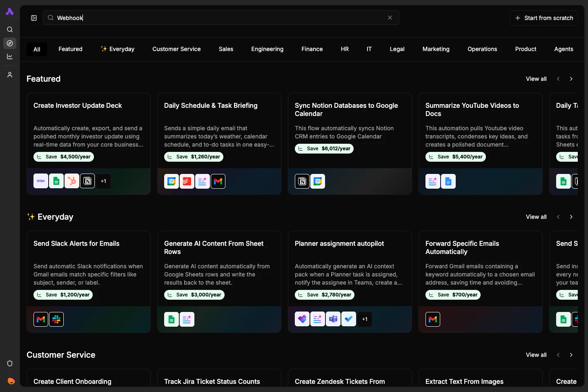This screenshot has width=588, height=392.
Task: Go to the HR tab
Action: 345,49
